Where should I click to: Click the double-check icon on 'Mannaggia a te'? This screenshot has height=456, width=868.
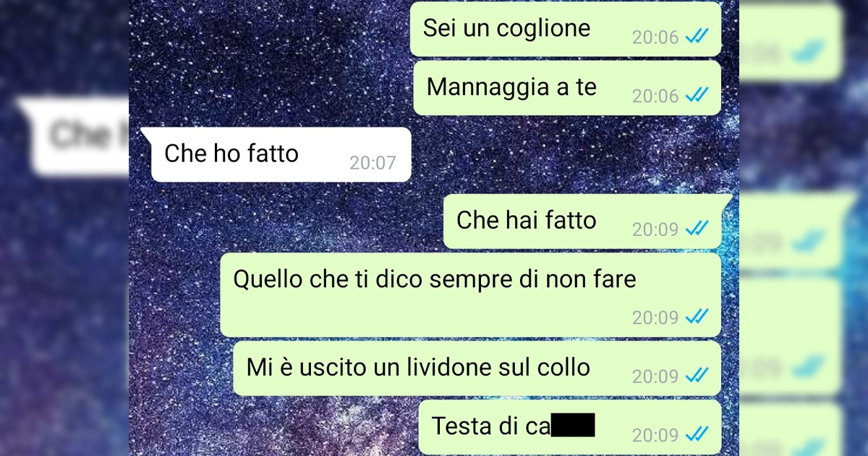[697, 95]
